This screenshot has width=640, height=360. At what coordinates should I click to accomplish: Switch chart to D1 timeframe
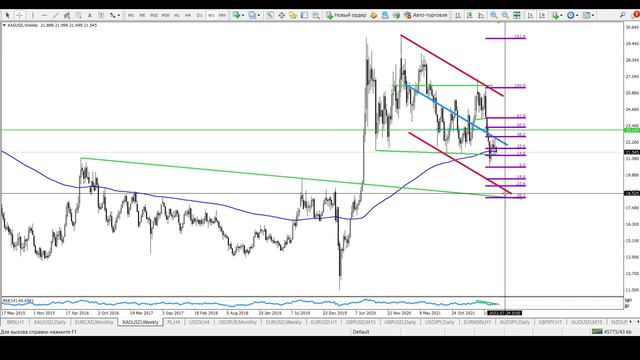199,15
